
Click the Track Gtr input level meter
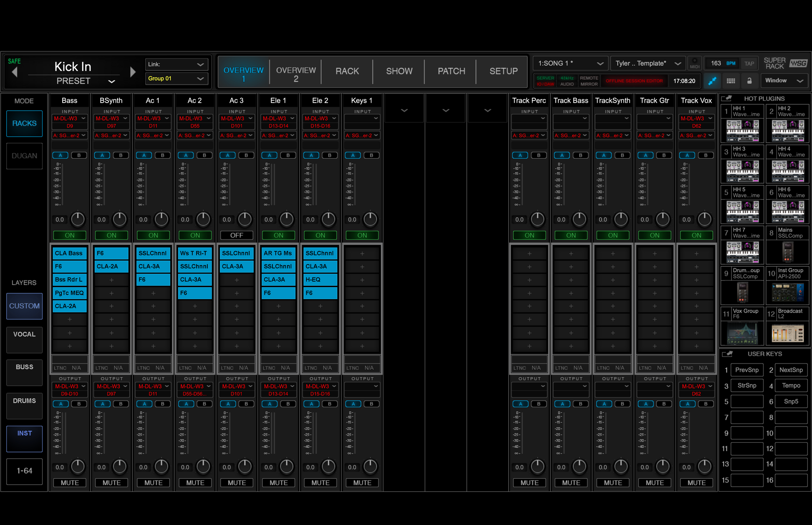pos(648,184)
